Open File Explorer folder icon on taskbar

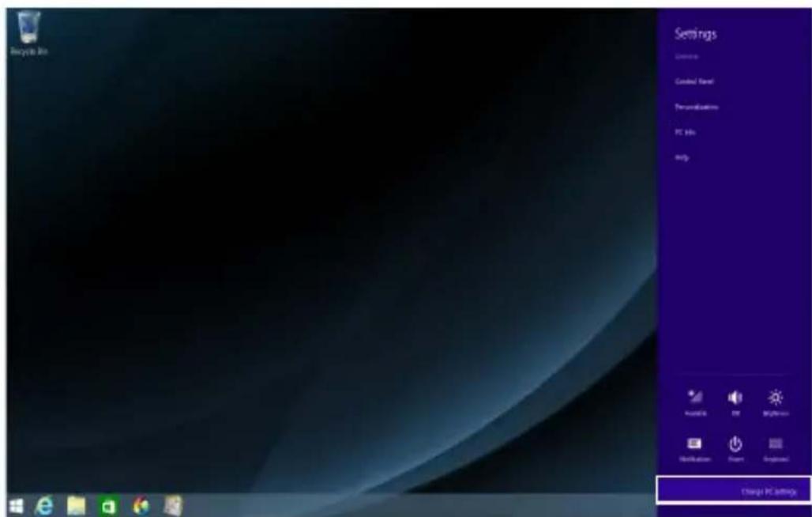click(76, 506)
